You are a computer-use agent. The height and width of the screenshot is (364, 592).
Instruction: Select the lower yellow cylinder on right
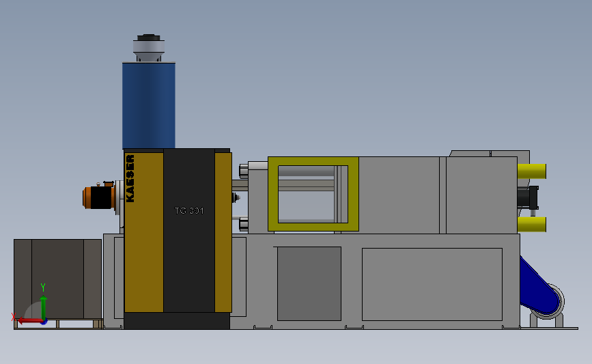532,224
